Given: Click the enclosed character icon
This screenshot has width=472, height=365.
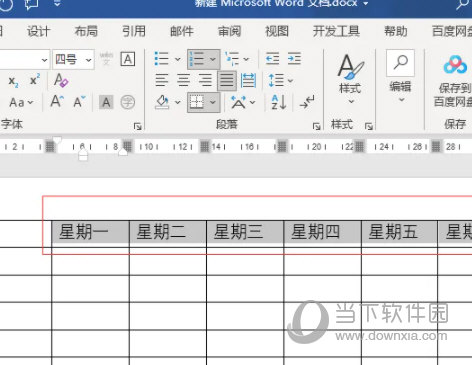Looking at the screenshot, I should point(127,102).
